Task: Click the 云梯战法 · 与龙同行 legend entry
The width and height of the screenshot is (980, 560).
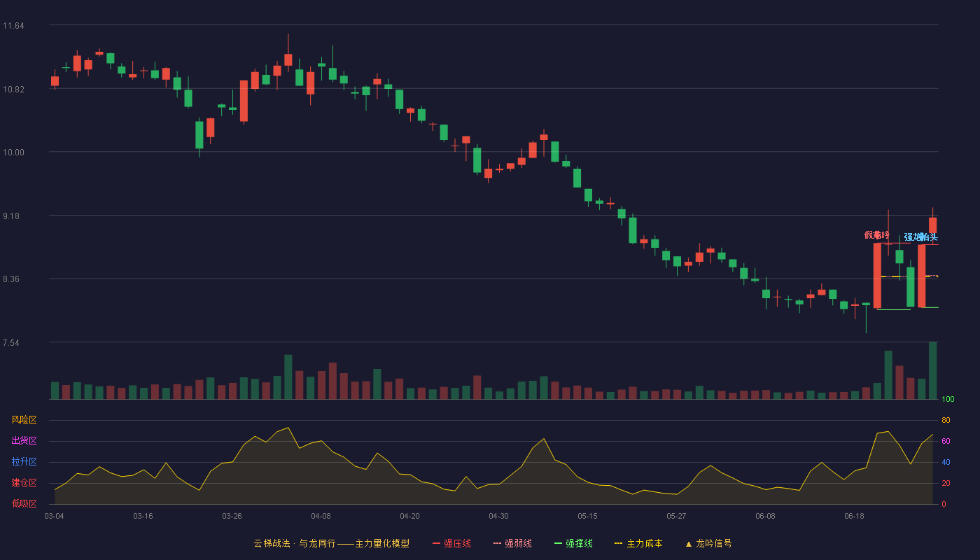Action: click(x=331, y=543)
